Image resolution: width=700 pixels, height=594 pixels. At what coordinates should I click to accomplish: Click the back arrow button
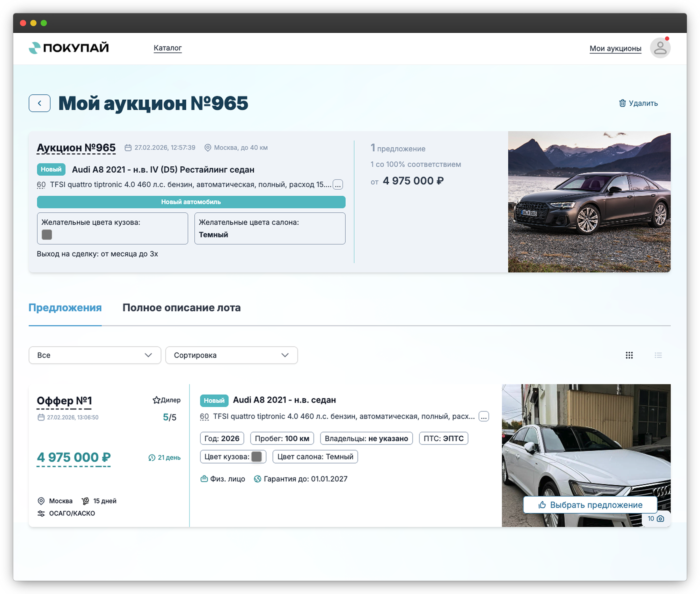[39, 103]
